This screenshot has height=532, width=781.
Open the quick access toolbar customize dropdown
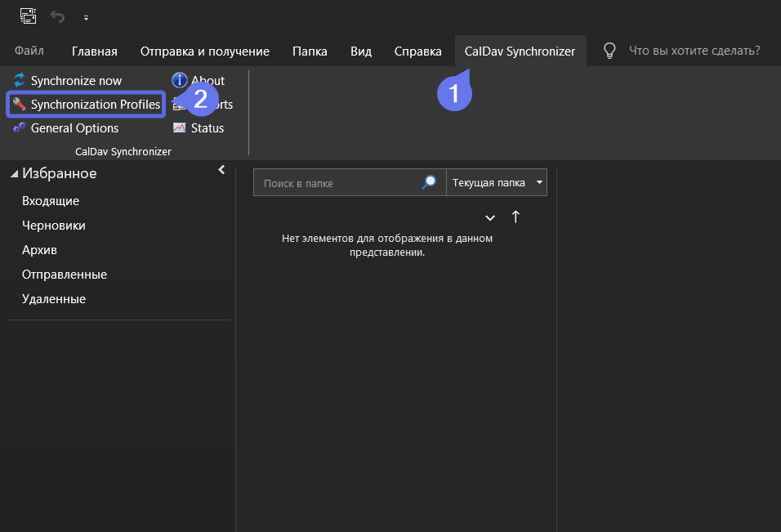86,17
